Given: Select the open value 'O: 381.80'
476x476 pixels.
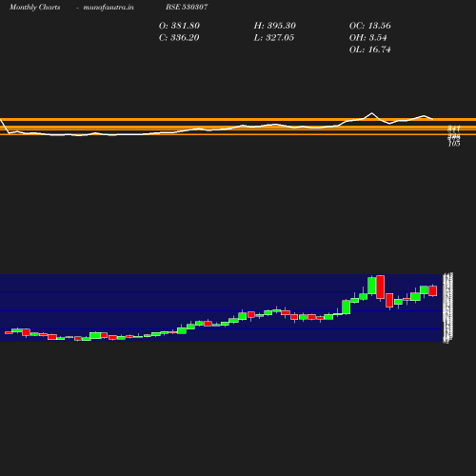Looking at the screenshot, I should tap(179, 26).
